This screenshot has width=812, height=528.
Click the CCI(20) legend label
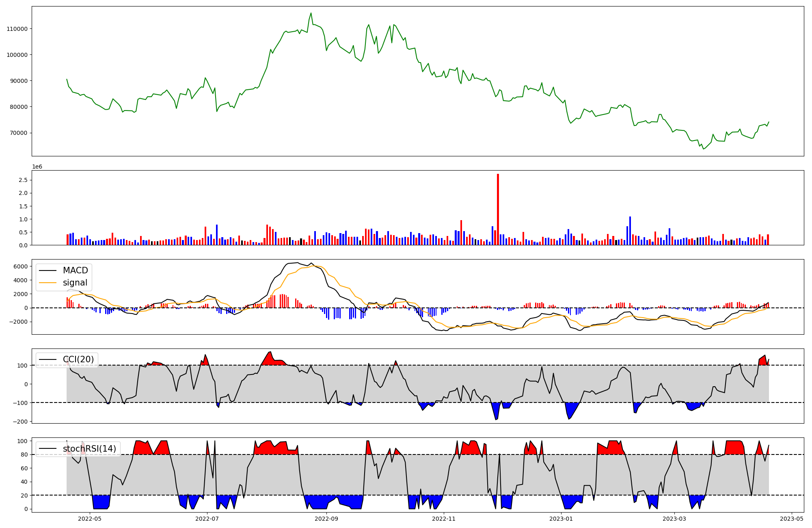coord(78,359)
